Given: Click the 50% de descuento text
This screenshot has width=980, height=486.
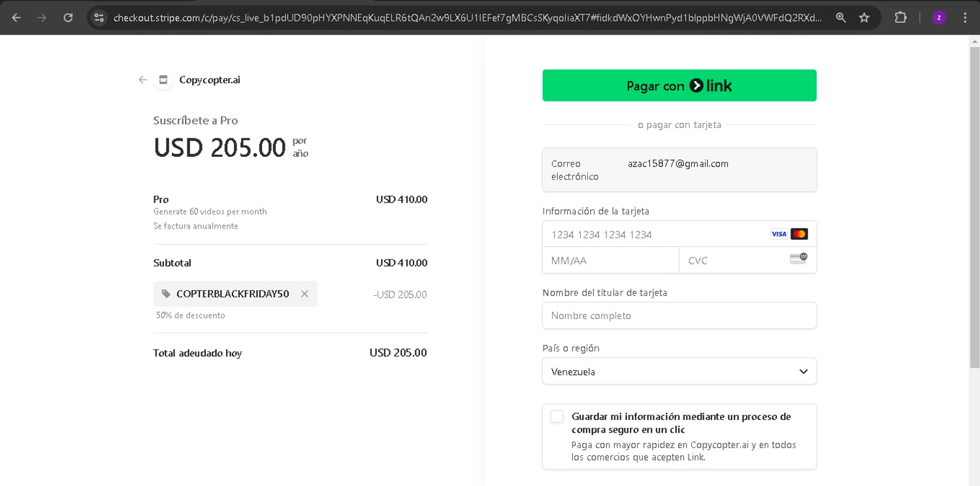Looking at the screenshot, I should (x=190, y=316).
